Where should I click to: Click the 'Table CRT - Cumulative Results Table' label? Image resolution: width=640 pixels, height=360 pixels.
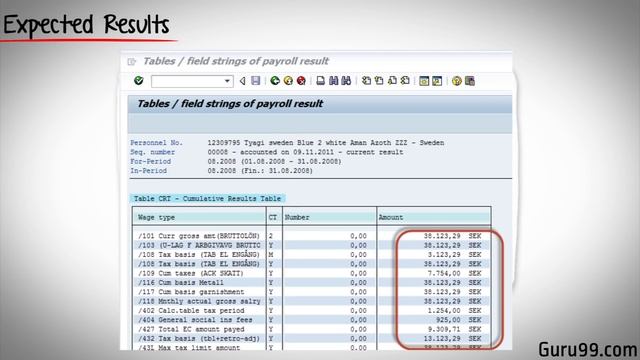coord(207,198)
